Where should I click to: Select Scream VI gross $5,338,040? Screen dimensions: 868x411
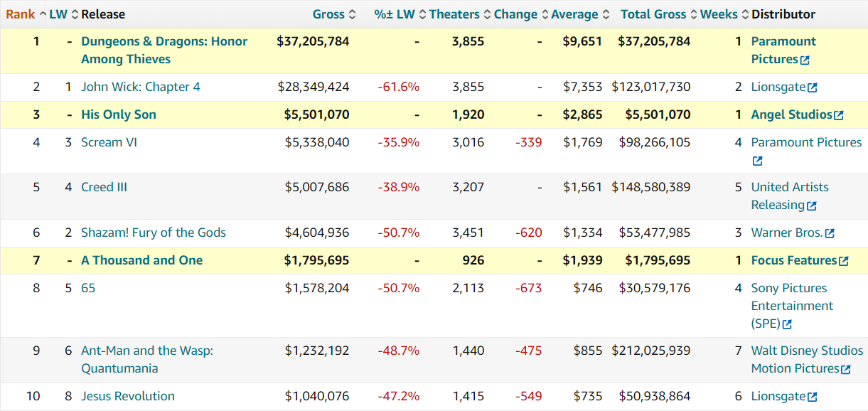pyautogui.click(x=317, y=142)
